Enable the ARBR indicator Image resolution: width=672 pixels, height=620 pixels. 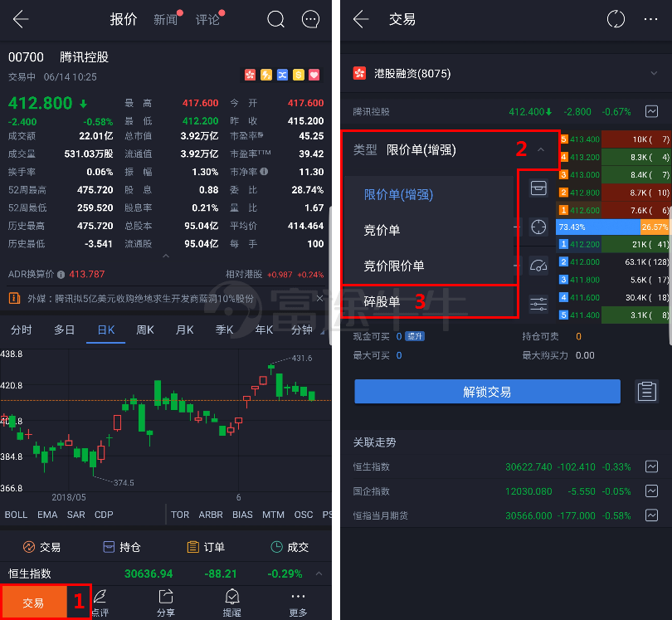click(x=211, y=515)
